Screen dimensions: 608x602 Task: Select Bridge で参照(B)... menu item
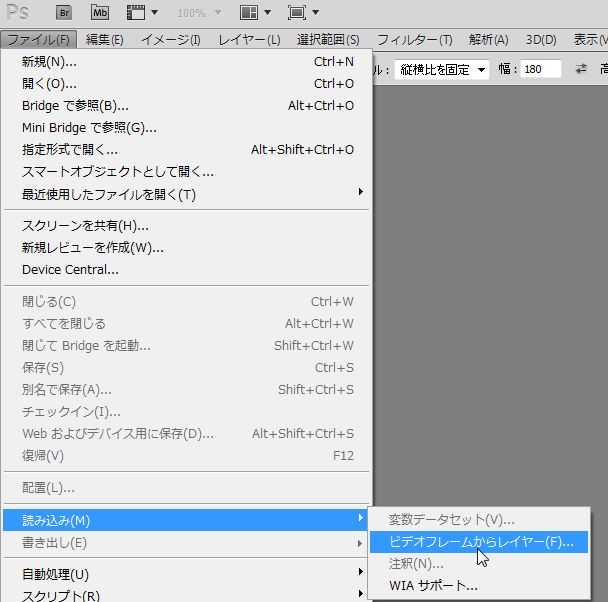coord(188,106)
